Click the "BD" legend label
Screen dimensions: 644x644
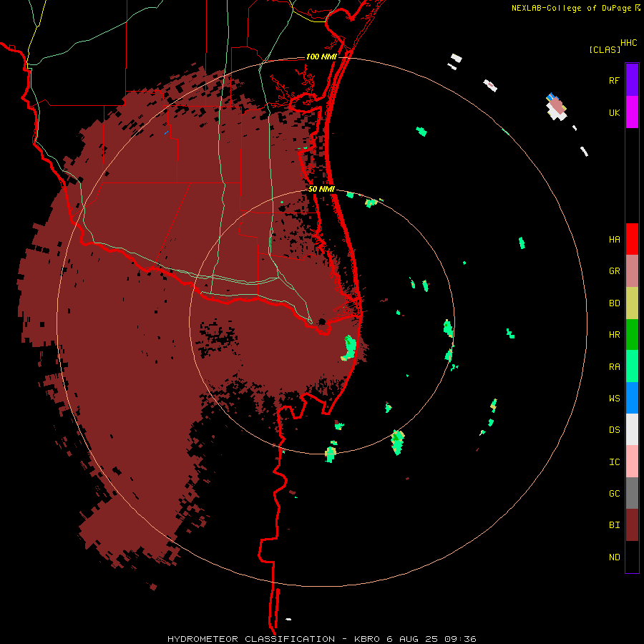click(614, 303)
